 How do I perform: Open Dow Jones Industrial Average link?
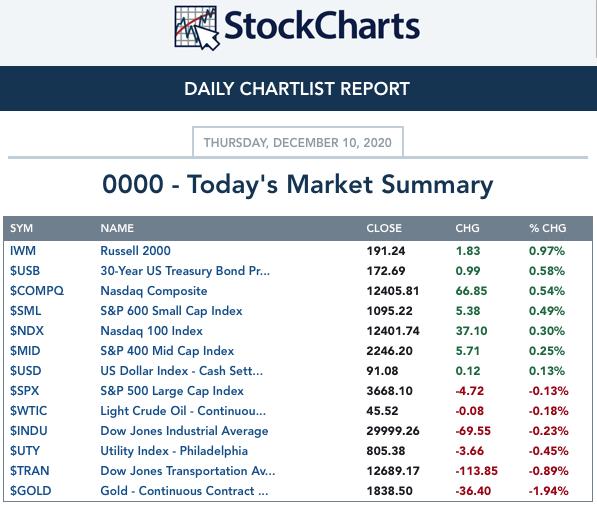184,431
